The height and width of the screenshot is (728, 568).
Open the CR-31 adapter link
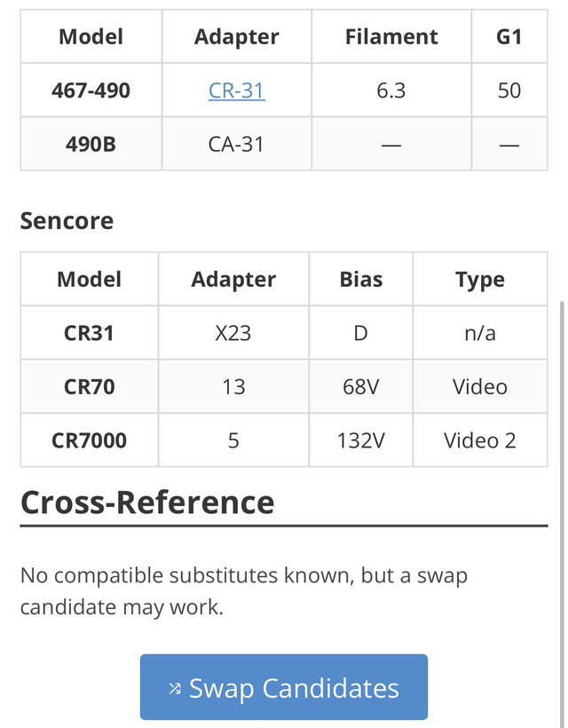coord(237,90)
